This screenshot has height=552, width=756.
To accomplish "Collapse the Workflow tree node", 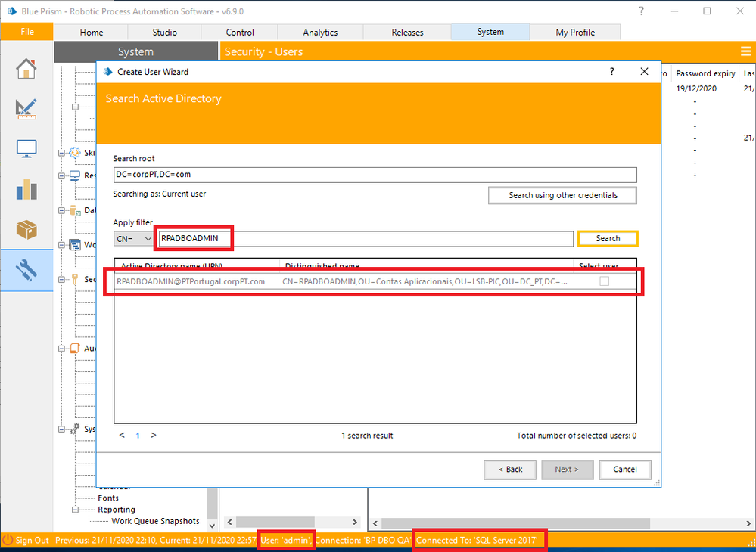I will point(61,245).
